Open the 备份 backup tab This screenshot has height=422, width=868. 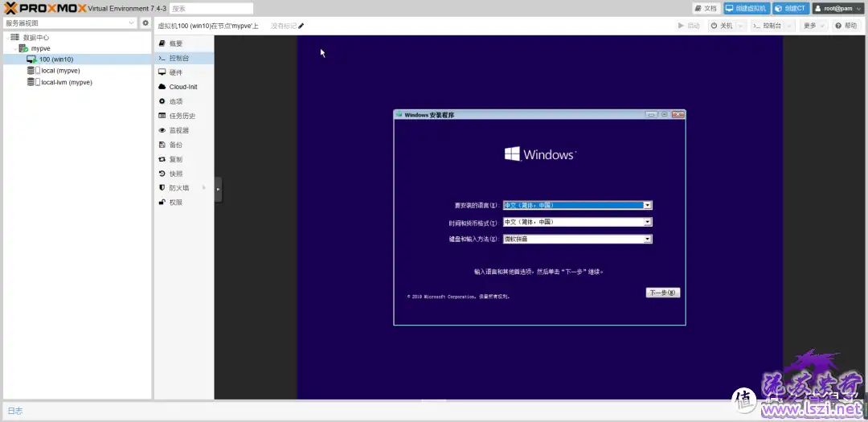pos(184,145)
